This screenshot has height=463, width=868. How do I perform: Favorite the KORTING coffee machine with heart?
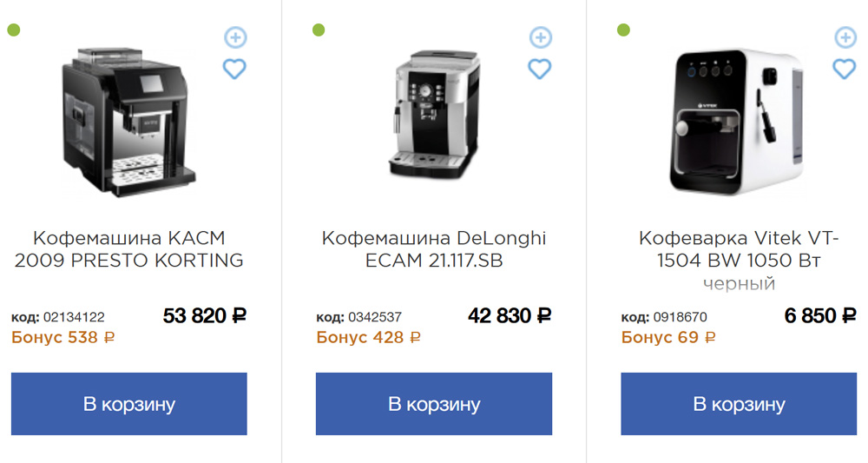point(235,69)
